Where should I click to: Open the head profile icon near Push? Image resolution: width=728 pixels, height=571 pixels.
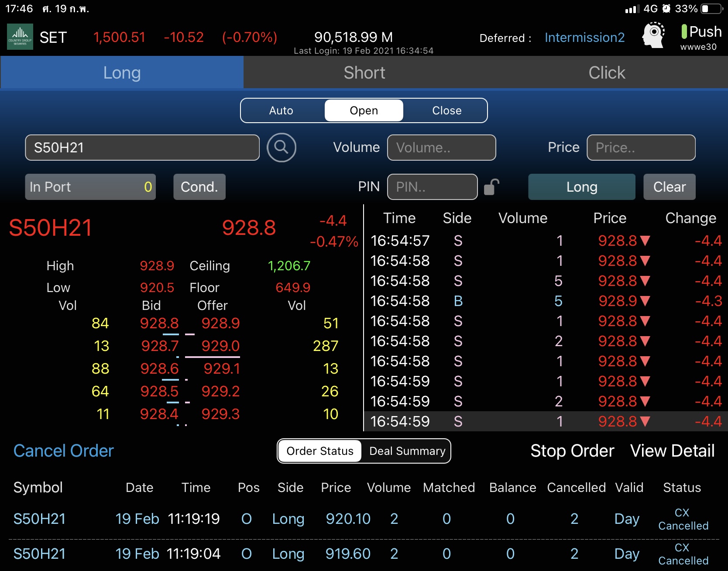pyautogui.click(x=653, y=35)
